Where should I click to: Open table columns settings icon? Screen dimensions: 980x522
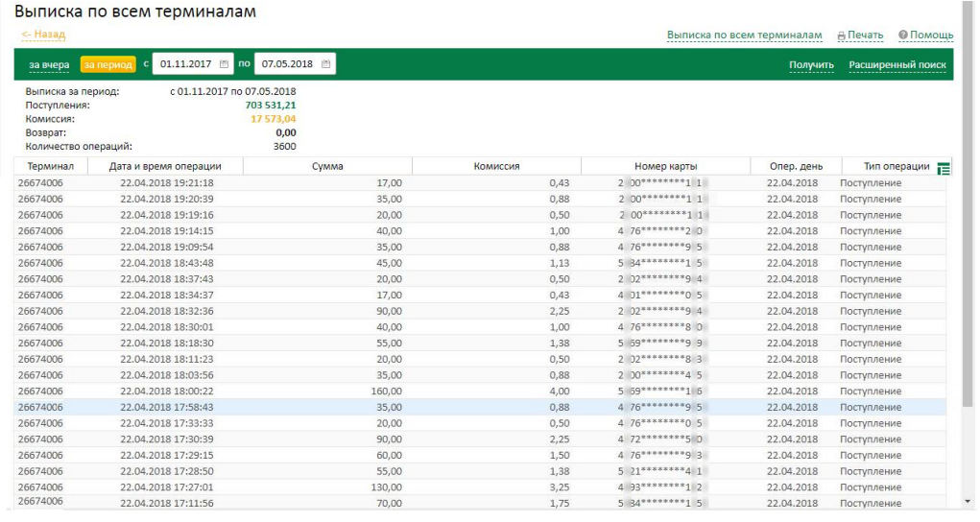tap(944, 168)
